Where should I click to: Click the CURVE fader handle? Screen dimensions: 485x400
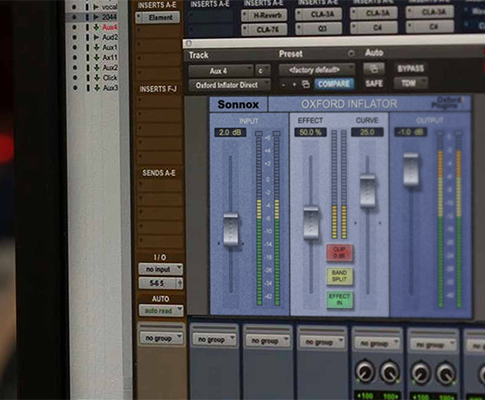(x=368, y=191)
